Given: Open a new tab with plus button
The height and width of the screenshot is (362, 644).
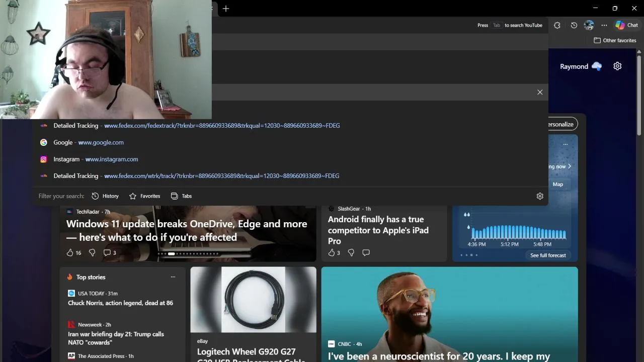Looking at the screenshot, I should [x=226, y=9].
